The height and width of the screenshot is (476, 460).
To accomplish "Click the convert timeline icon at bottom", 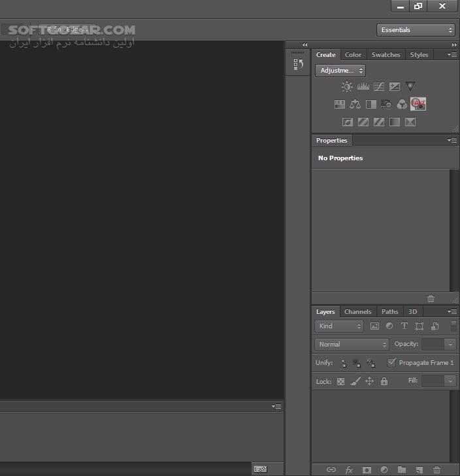I will 260,469.
